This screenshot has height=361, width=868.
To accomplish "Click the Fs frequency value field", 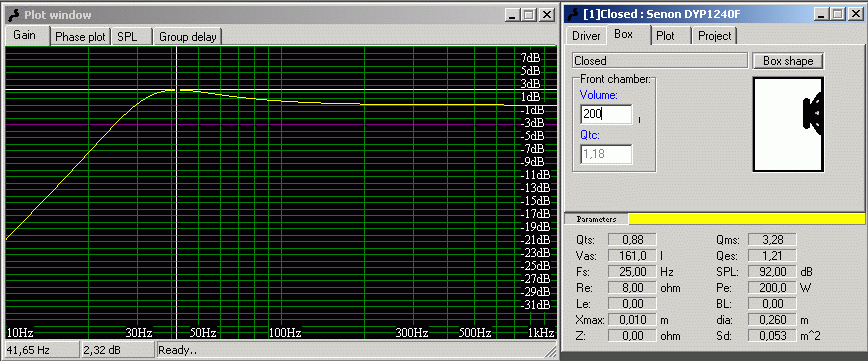I will coord(632,272).
